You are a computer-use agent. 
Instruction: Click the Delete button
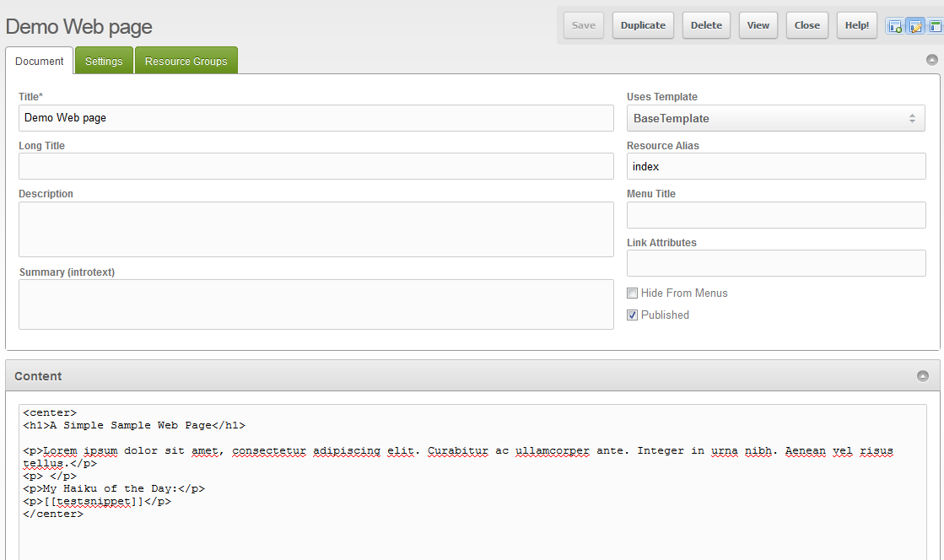(x=706, y=25)
